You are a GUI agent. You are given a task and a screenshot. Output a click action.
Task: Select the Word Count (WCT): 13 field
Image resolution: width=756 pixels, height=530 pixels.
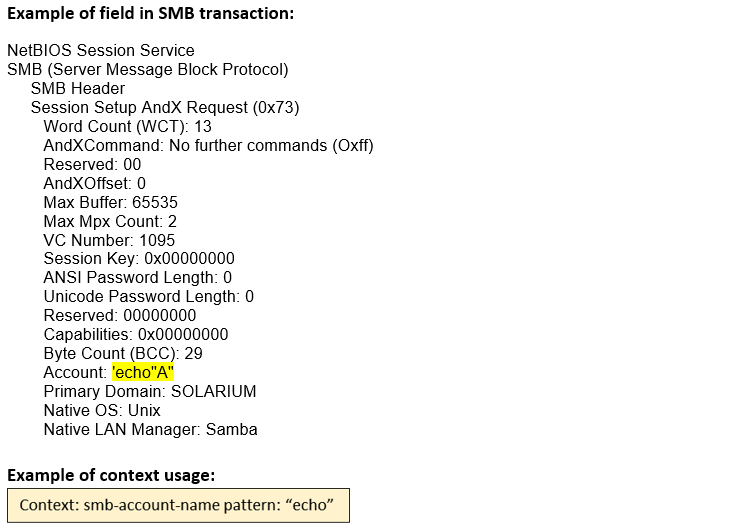(127, 126)
